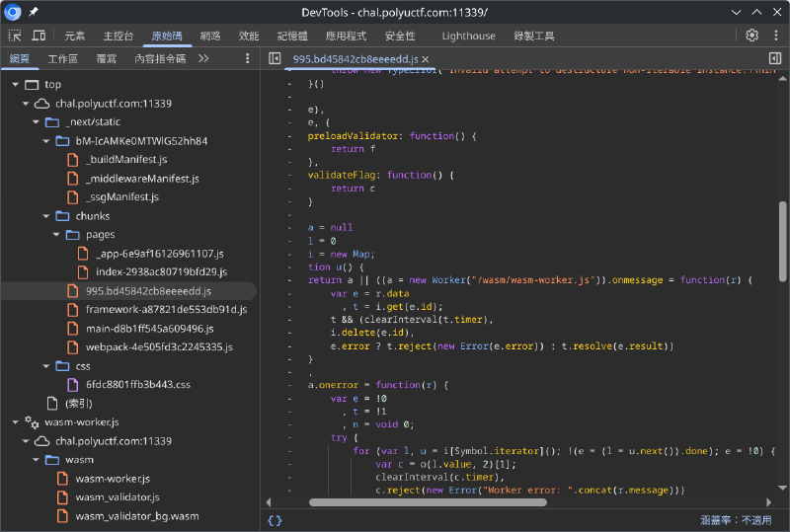Viewport: 790px width, 532px height.
Task: Open the wasm_validator.js file
Action: (117, 497)
